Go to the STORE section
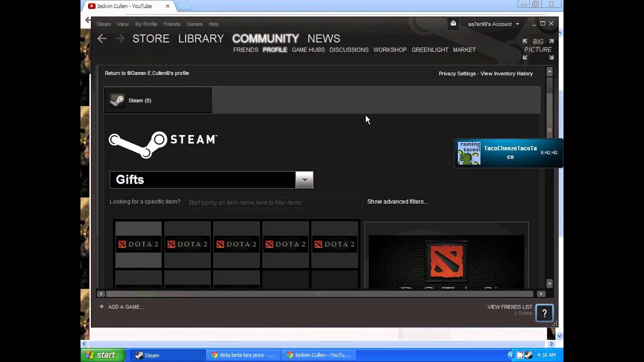This screenshot has width=644, height=362. [151, 39]
